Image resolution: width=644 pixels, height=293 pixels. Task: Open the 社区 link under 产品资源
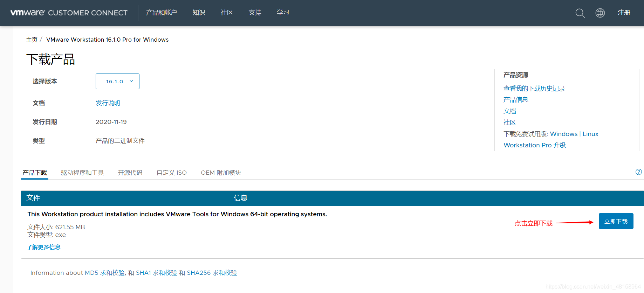510,122
